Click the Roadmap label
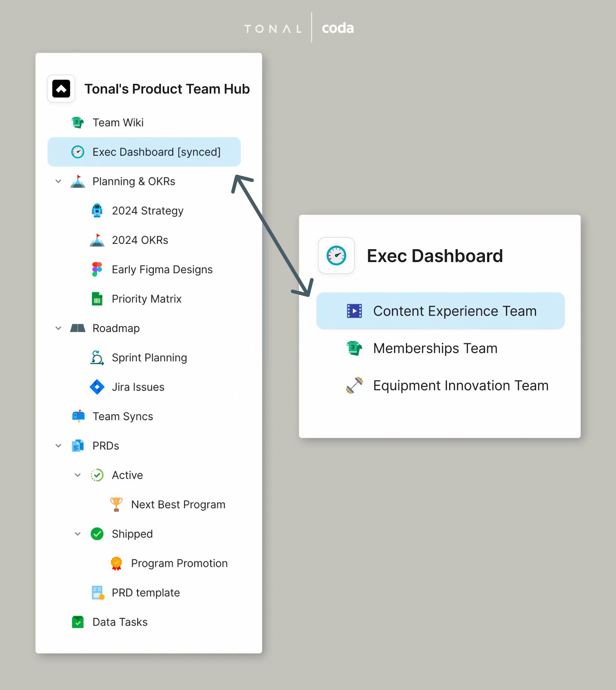The image size is (616, 690). click(116, 328)
